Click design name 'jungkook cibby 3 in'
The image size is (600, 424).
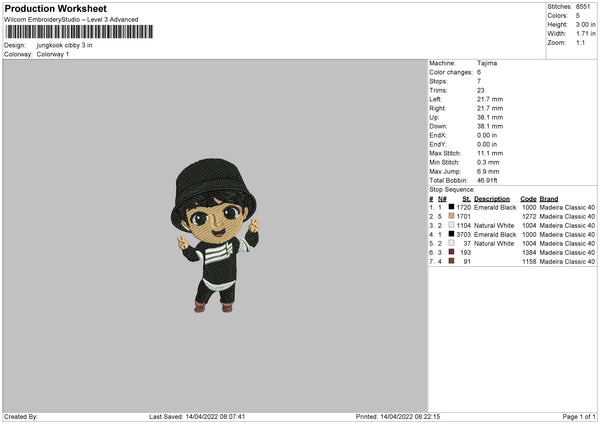point(64,45)
